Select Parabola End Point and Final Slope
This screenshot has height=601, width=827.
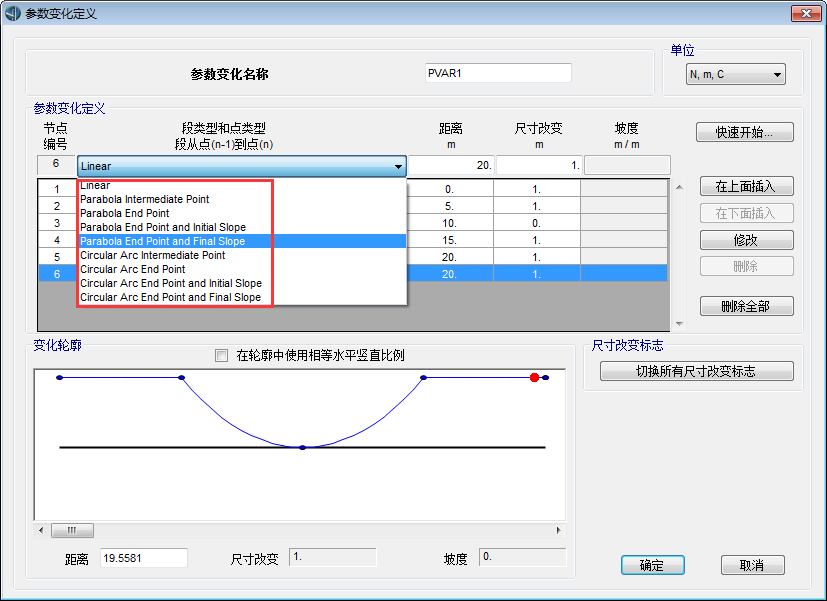162,241
